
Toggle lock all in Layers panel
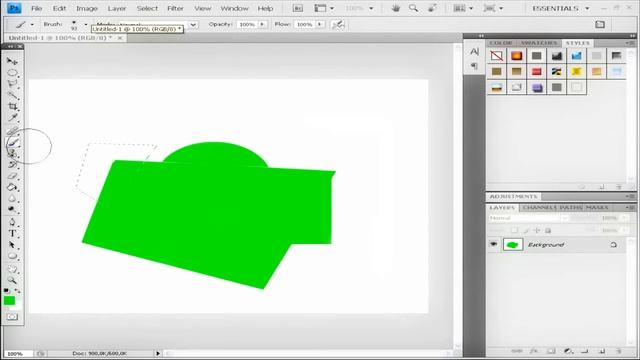548,231
